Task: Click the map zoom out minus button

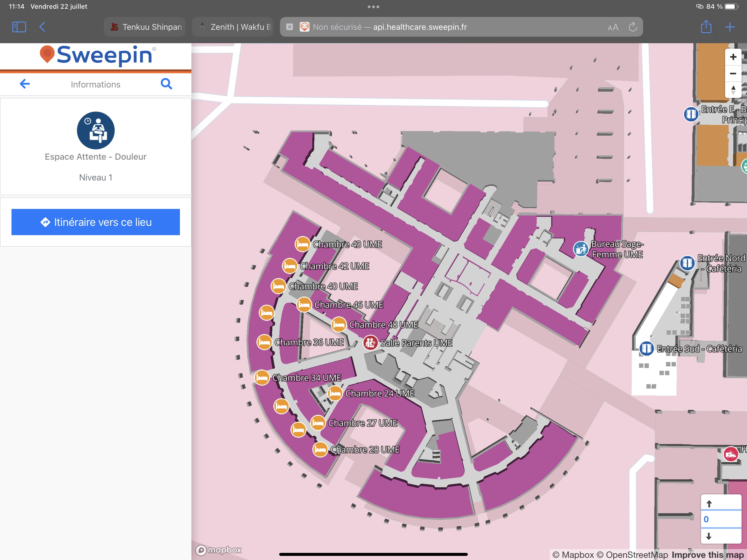Action: pyautogui.click(x=733, y=73)
